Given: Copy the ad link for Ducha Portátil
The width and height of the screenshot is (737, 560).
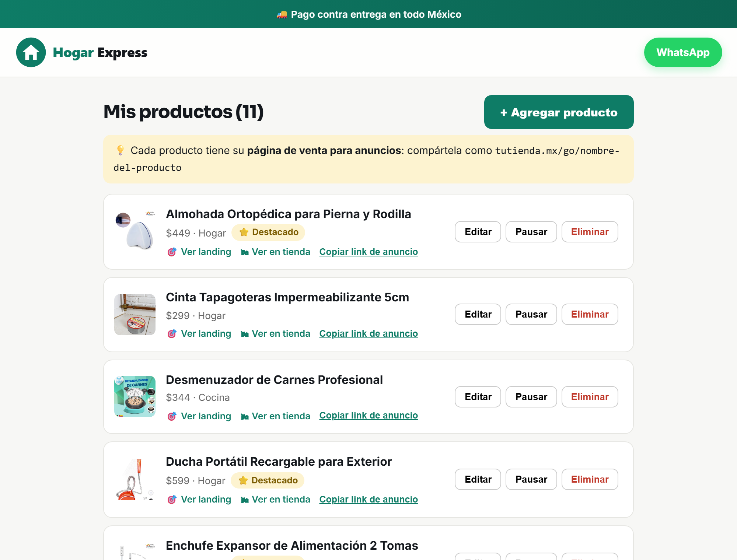Looking at the screenshot, I should click(x=368, y=500).
